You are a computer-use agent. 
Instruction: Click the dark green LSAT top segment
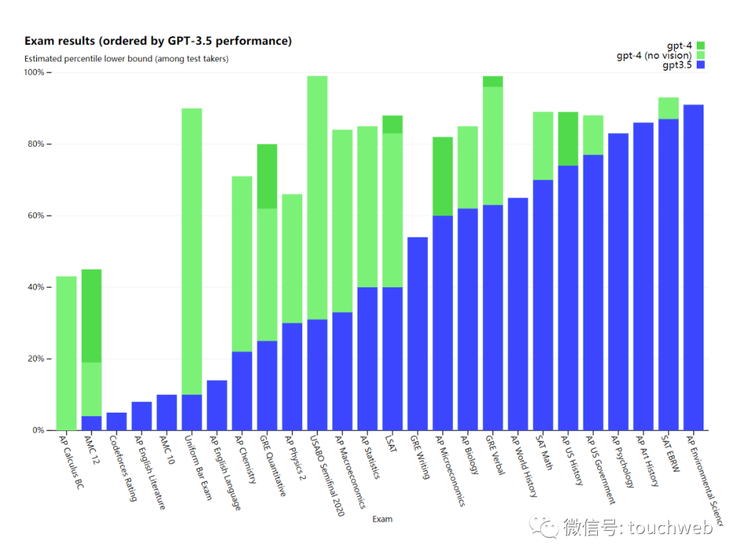tap(392, 125)
